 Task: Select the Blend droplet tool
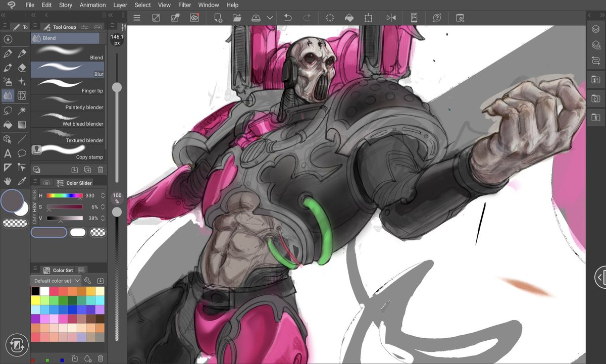coord(8,95)
